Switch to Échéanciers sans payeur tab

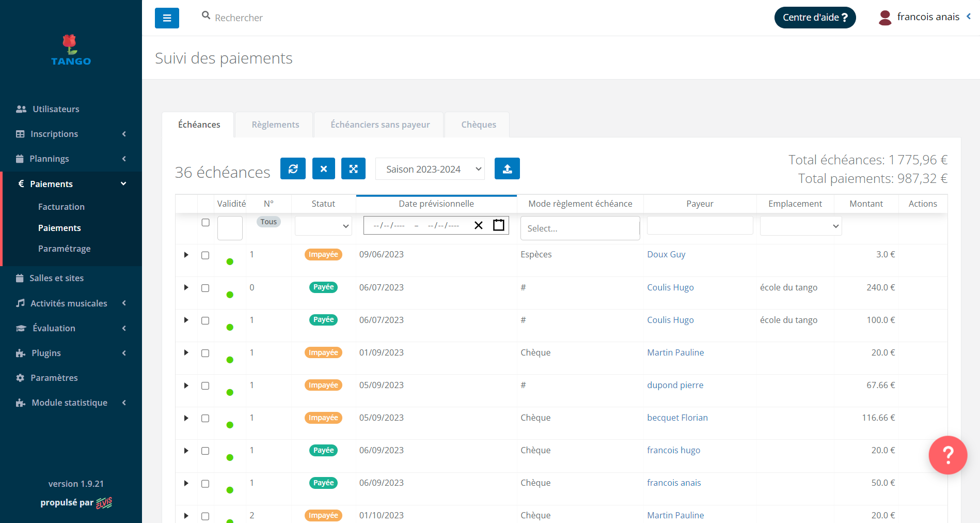click(x=380, y=125)
